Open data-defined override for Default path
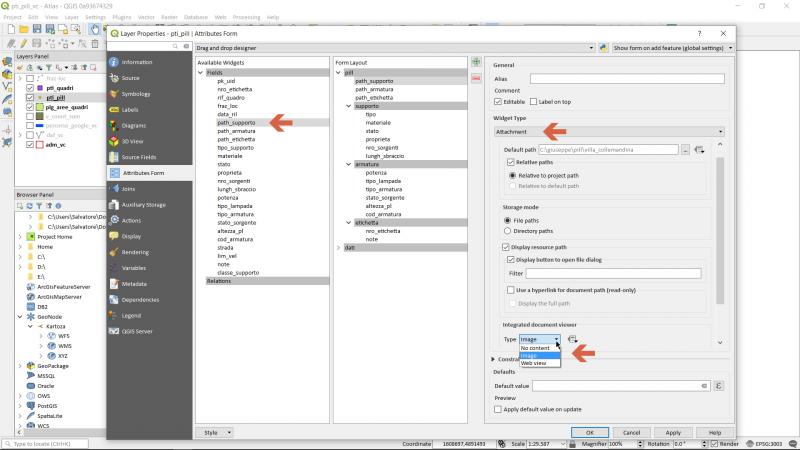The height and width of the screenshot is (450, 800). (x=699, y=150)
